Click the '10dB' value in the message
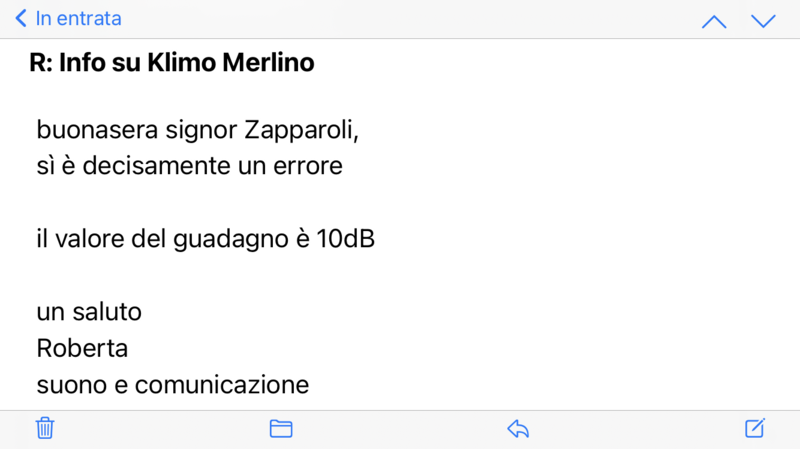The height and width of the screenshot is (449, 800). pyautogui.click(x=344, y=240)
